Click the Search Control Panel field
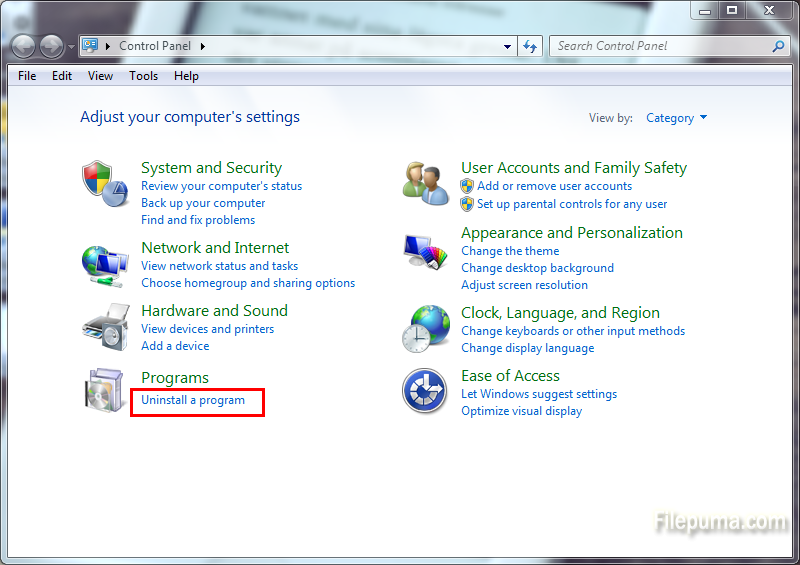Viewport: 800px width, 565px height. (660, 46)
